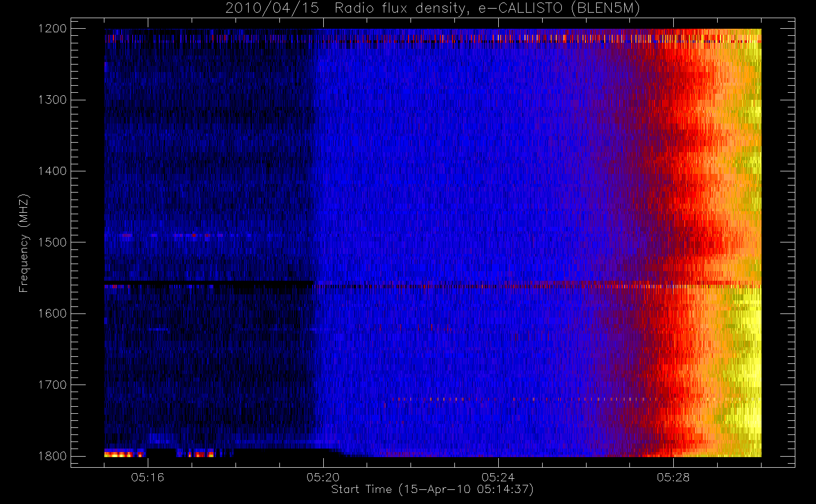Select the 1400 frequency tick label
This screenshot has width=816, height=504.
coord(52,171)
